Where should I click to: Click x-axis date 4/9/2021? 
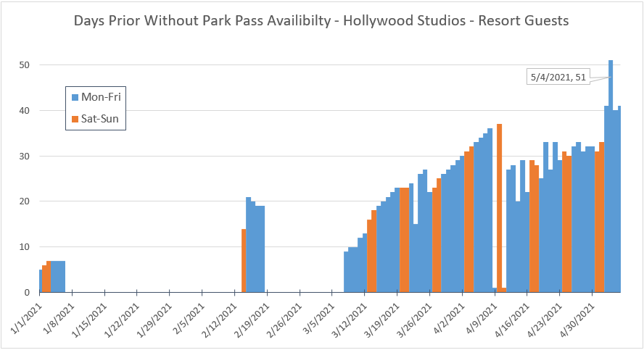click(x=482, y=318)
